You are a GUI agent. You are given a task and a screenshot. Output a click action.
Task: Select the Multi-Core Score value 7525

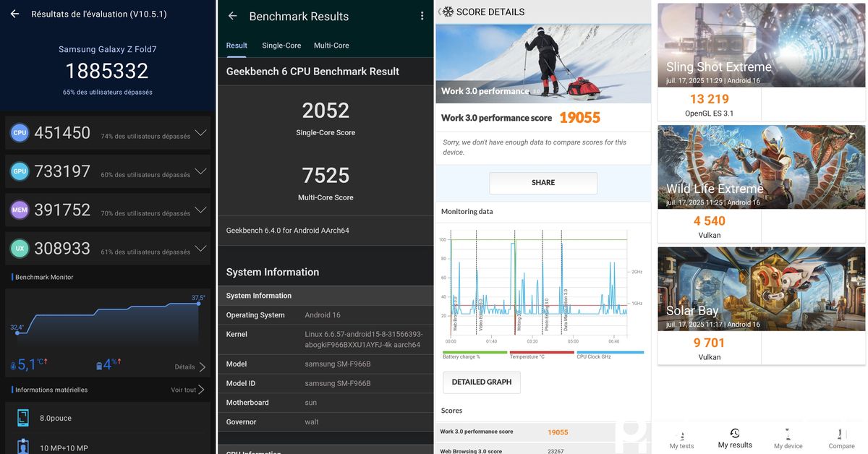tap(325, 175)
